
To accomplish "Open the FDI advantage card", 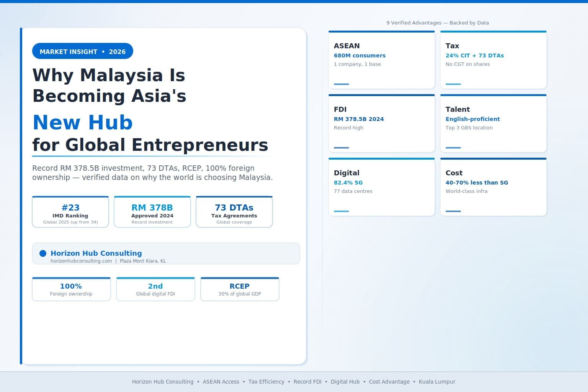I will tap(381, 123).
